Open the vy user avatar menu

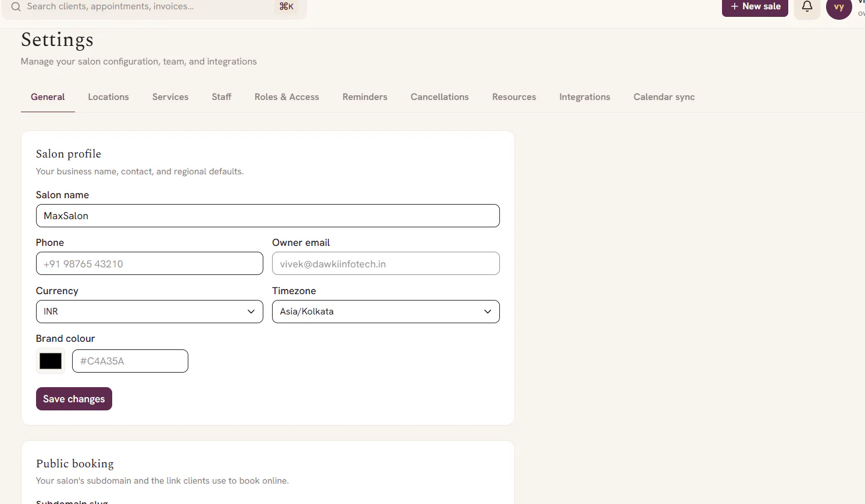[x=839, y=7]
